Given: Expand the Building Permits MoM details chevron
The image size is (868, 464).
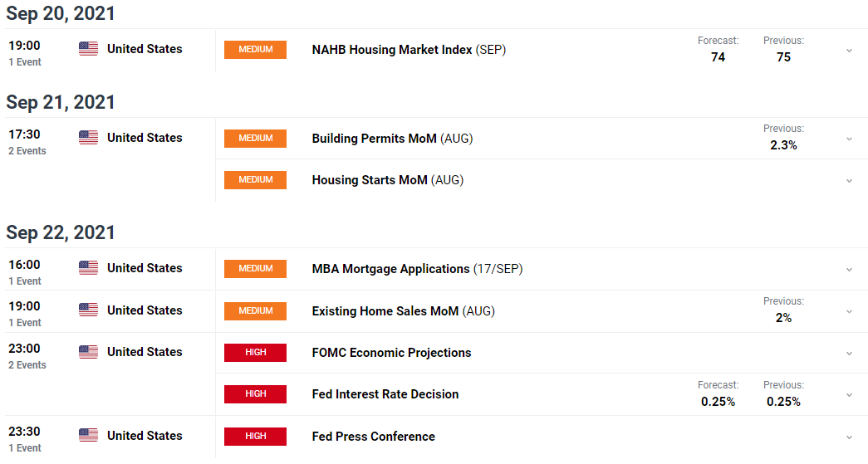Looking at the screenshot, I should tap(849, 139).
